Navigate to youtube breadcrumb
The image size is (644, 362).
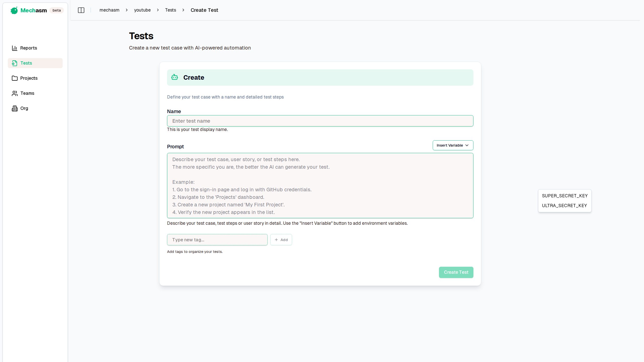point(142,10)
